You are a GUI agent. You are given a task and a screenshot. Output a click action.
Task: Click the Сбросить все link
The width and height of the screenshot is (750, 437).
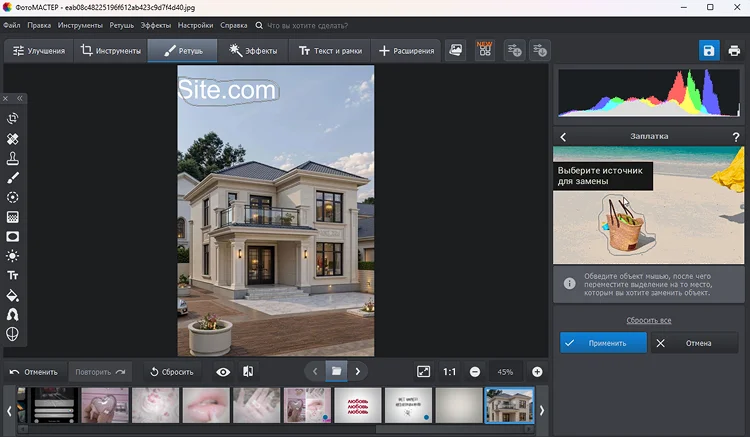click(x=649, y=320)
